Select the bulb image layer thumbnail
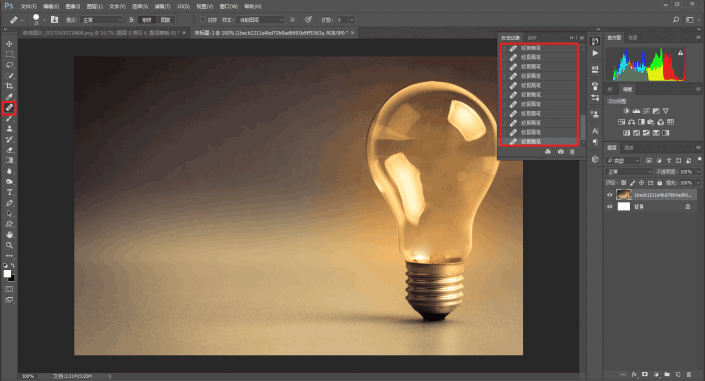The width and height of the screenshot is (705, 381). pos(623,195)
